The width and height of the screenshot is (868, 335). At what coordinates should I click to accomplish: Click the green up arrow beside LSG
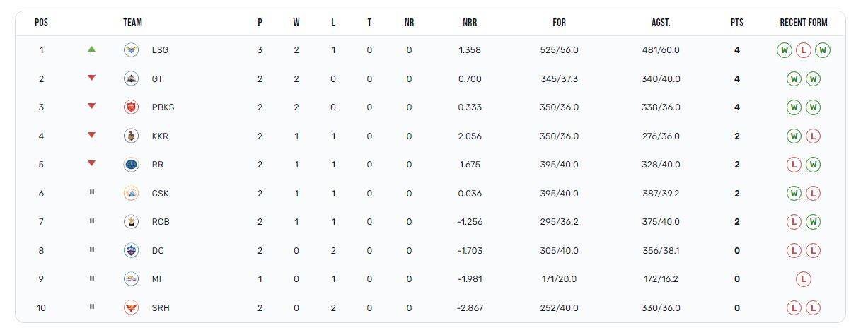click(x=91, y=49)
